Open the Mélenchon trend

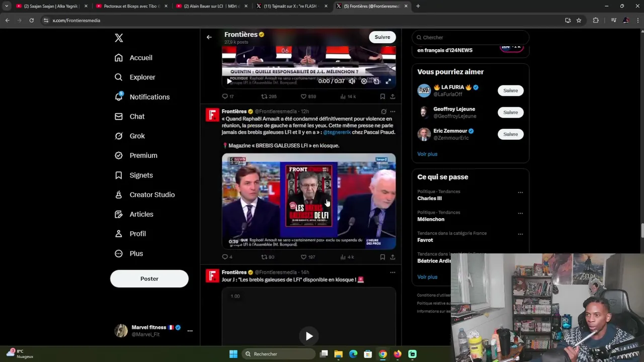(x=431, y=219)
